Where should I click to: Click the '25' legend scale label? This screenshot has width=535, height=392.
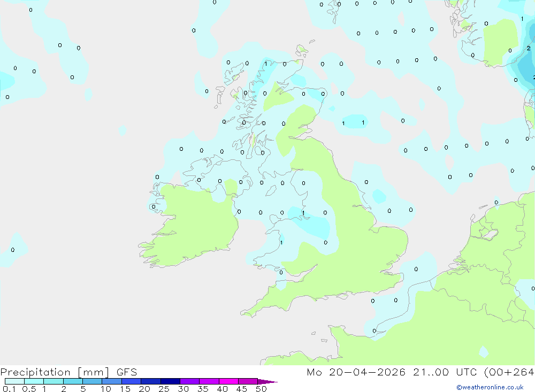click(164, 389)
